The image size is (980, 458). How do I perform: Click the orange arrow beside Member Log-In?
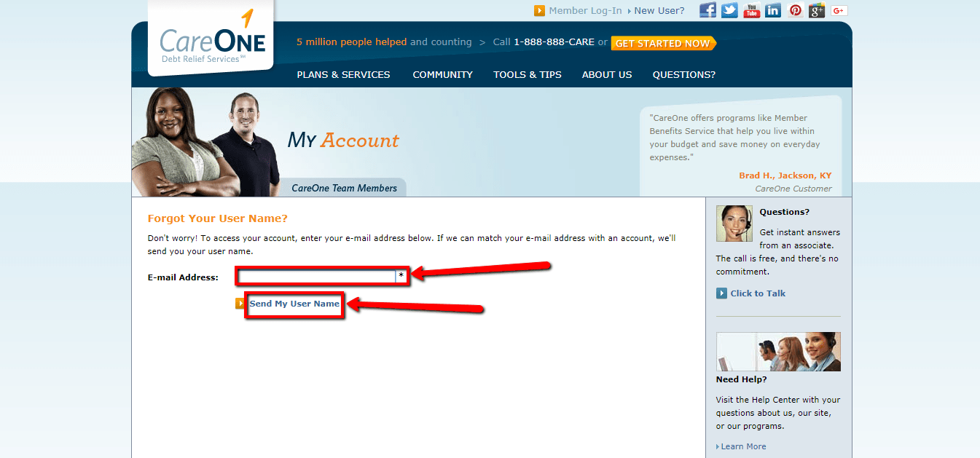(x=539, y=10)
